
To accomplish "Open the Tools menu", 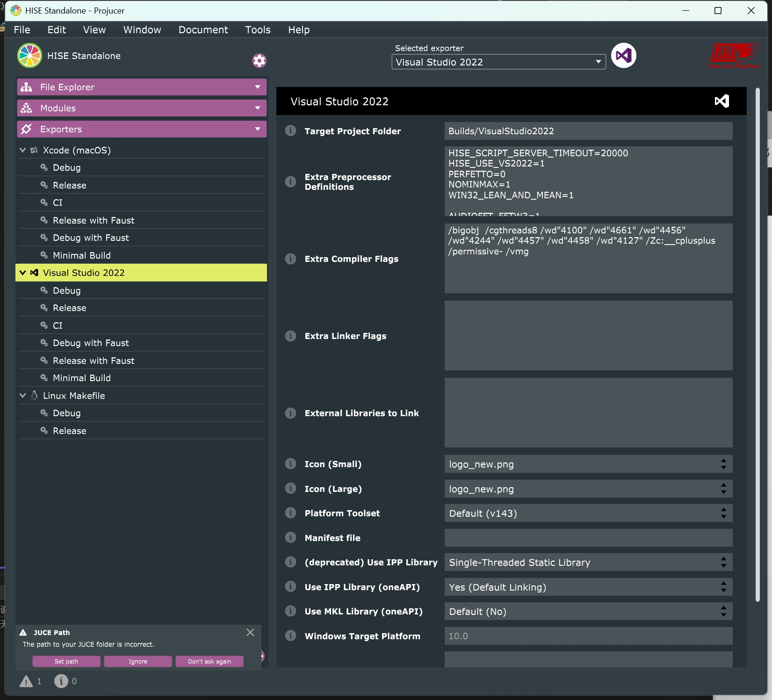I will [x=258, y=29].
